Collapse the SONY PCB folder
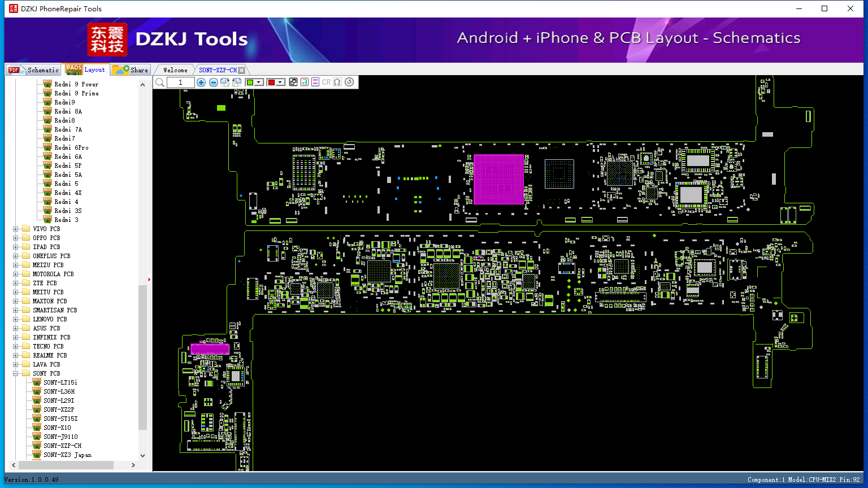 (x=15, y=373)
